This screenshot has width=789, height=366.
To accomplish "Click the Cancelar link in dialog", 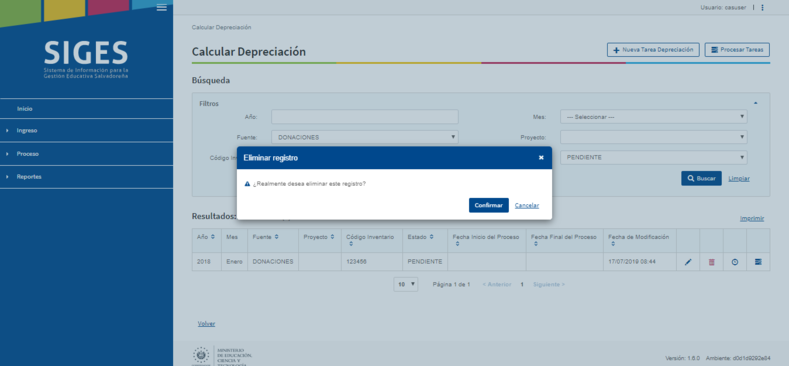I will (527, 205).
